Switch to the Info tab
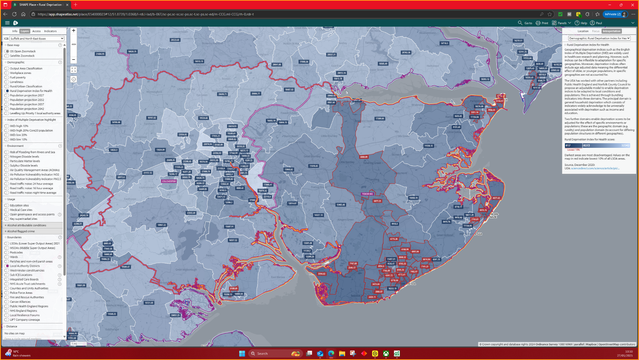 pos(15,31)
